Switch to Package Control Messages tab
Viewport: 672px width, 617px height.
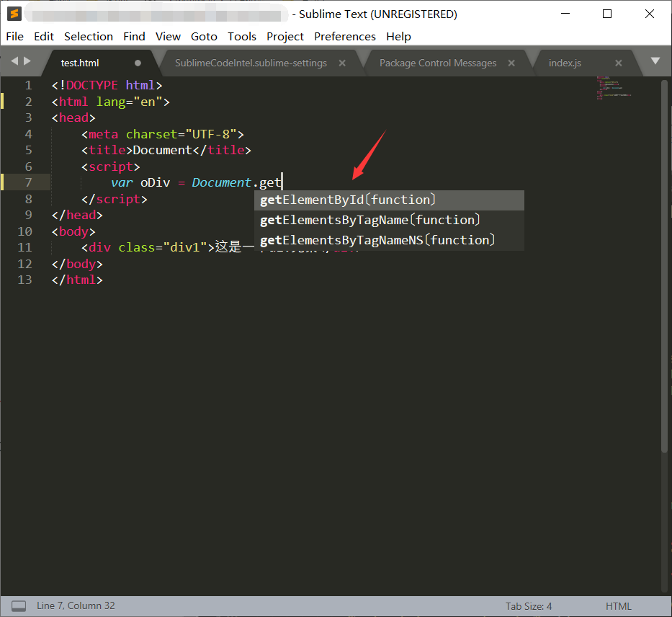pyautogui.click(x=438, y=63)
